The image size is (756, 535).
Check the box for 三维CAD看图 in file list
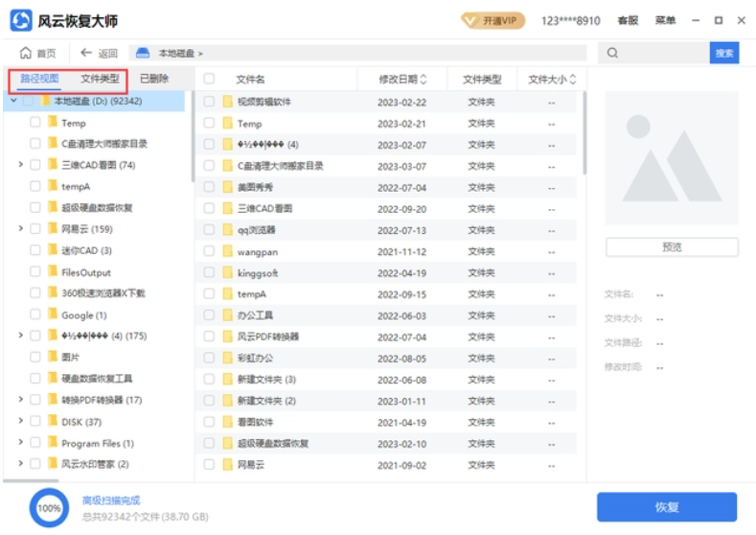pos(209,208)
